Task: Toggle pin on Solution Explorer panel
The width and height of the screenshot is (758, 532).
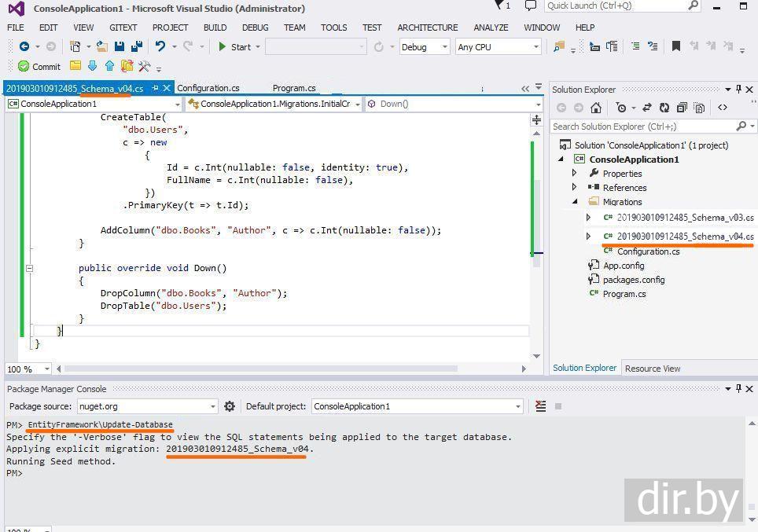Action: pyautogui.click(x=738, y=90)
